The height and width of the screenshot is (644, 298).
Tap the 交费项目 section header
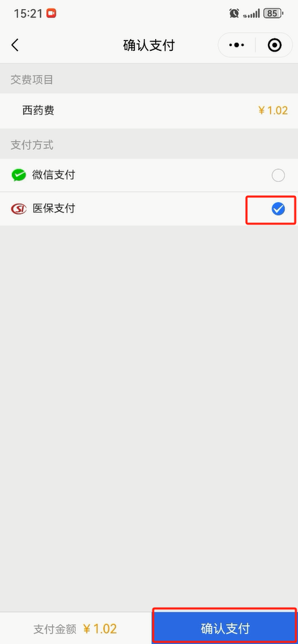[32, 79]
